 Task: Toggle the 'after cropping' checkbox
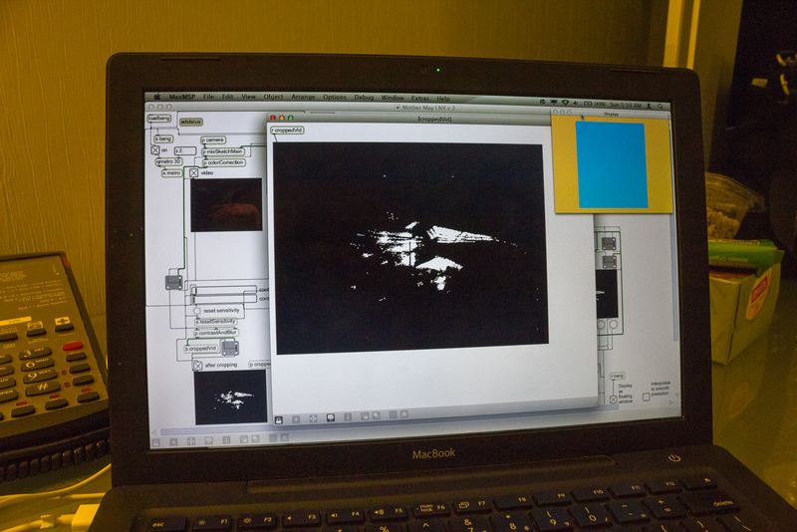(197, 366)
